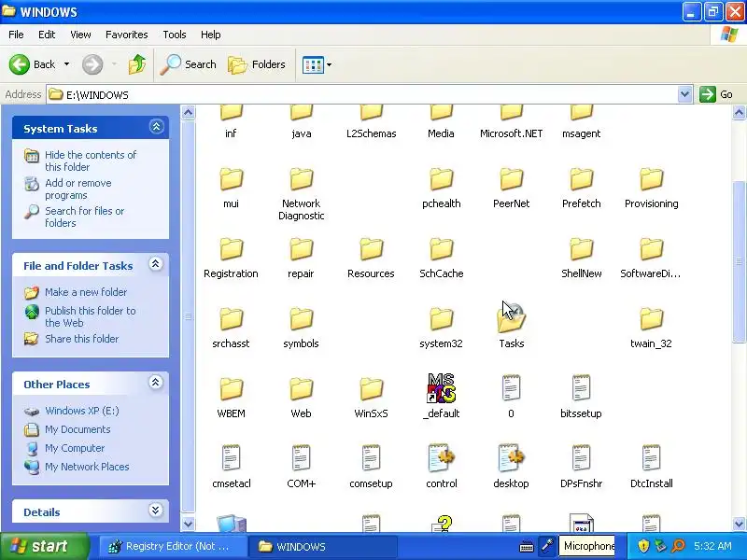The height and width of the screenshot is (560, 747).
Task: Open My Documents from Other Places
Action: coord(78,429)
